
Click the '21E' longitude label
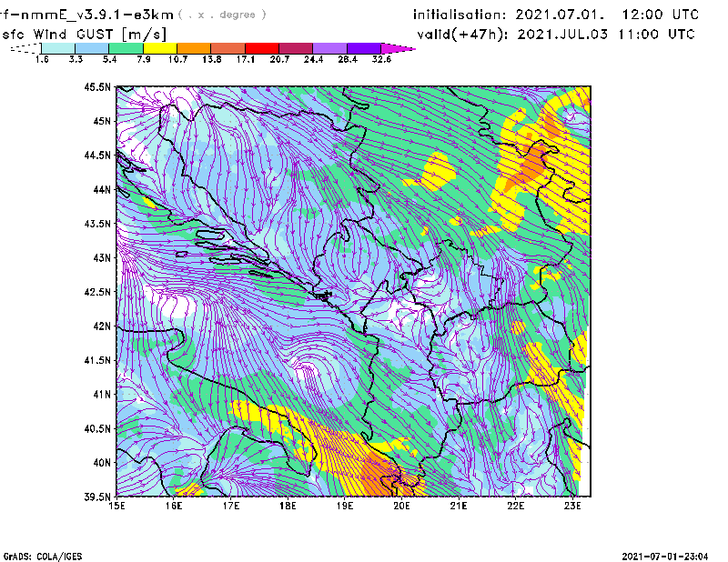(x=459, y=506)
